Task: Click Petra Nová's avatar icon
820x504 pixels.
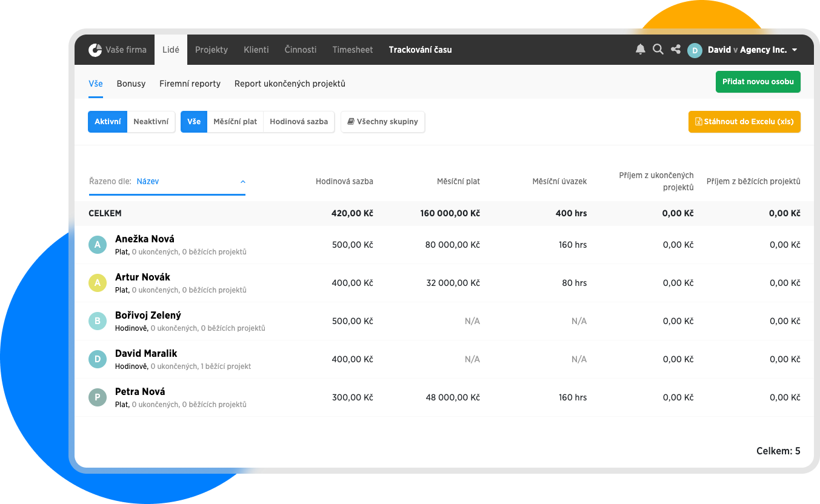Action: [x=98, y=397]
